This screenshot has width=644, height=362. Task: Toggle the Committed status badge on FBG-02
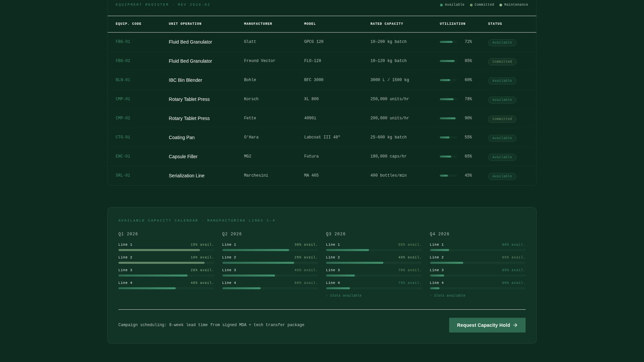click(502, 62)
